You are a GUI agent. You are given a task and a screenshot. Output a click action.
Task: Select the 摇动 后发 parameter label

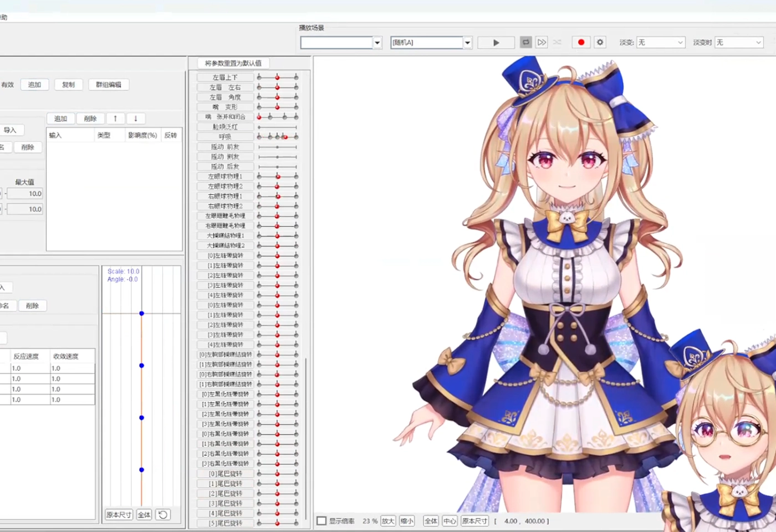(225, 166)
